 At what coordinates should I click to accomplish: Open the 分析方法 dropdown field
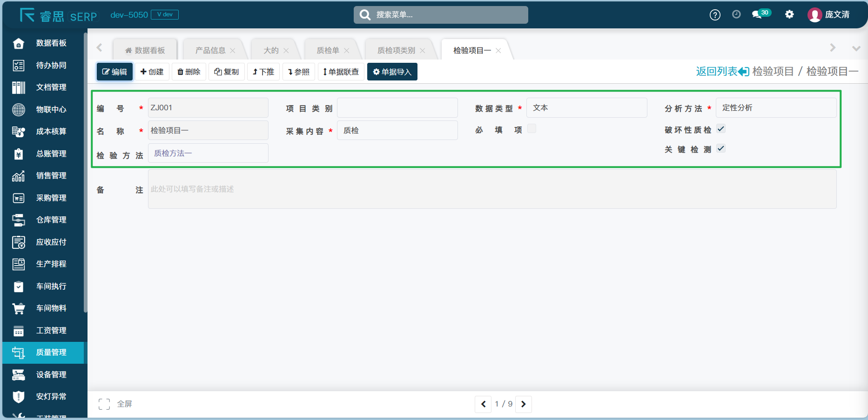[775, 108]
